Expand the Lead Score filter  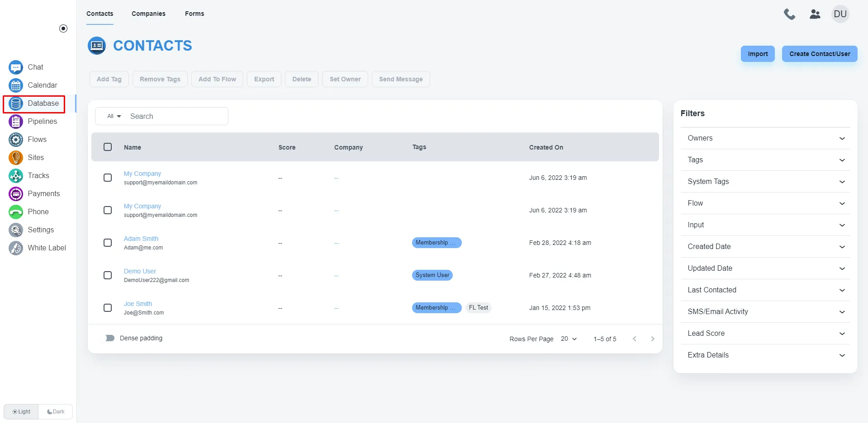[x=765, y=334]
